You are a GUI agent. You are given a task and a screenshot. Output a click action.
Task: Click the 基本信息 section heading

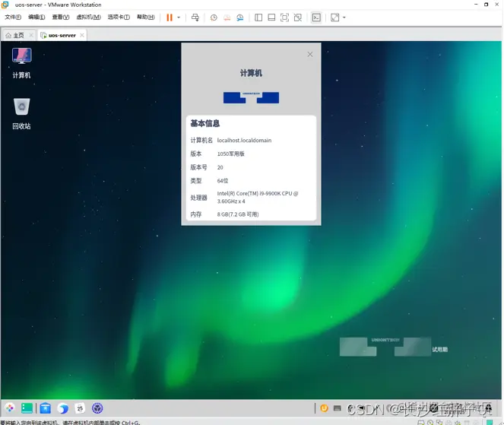point(205,123)
